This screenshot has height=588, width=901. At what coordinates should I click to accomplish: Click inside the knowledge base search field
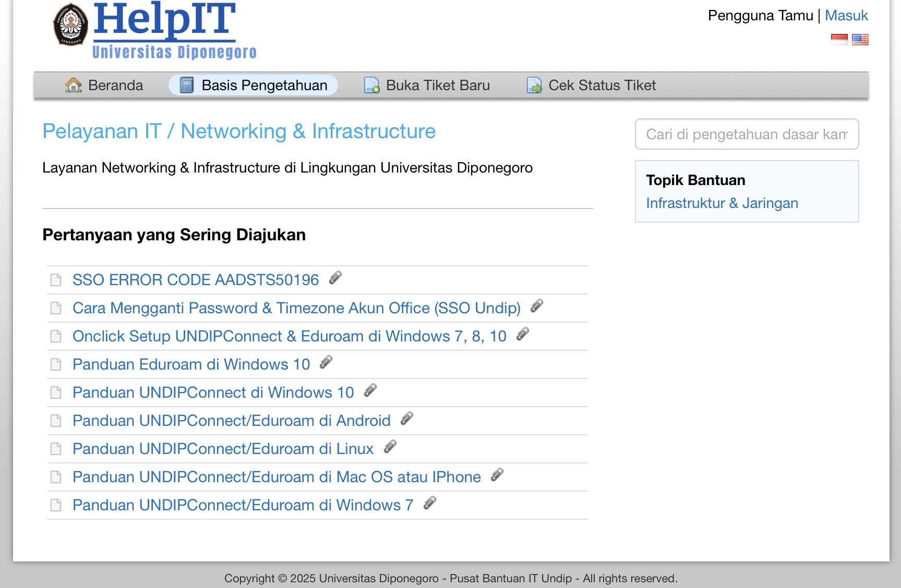(x=746, y=134)
